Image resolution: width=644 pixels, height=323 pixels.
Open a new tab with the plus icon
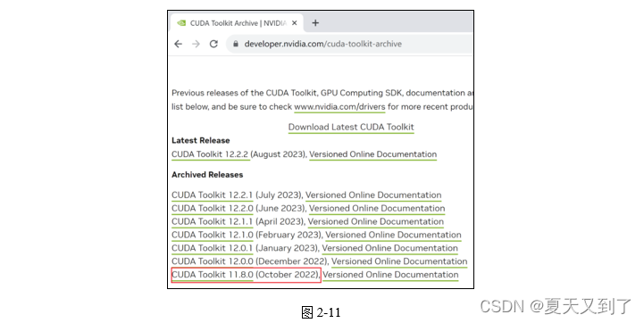(x=315, y=23)
